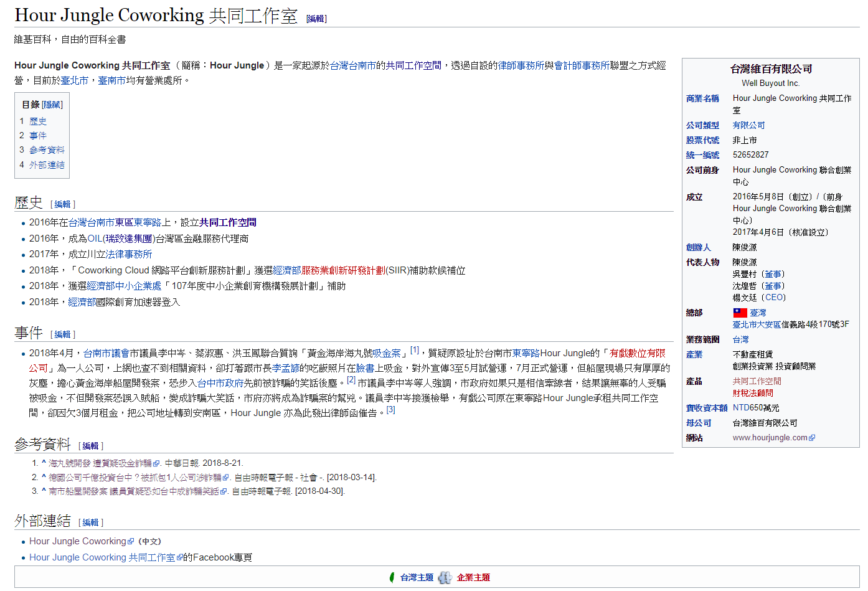This screenshot has height=591, width=868.
Task: Open 經濟部中小企業處 link
Action: coord(124,286)
